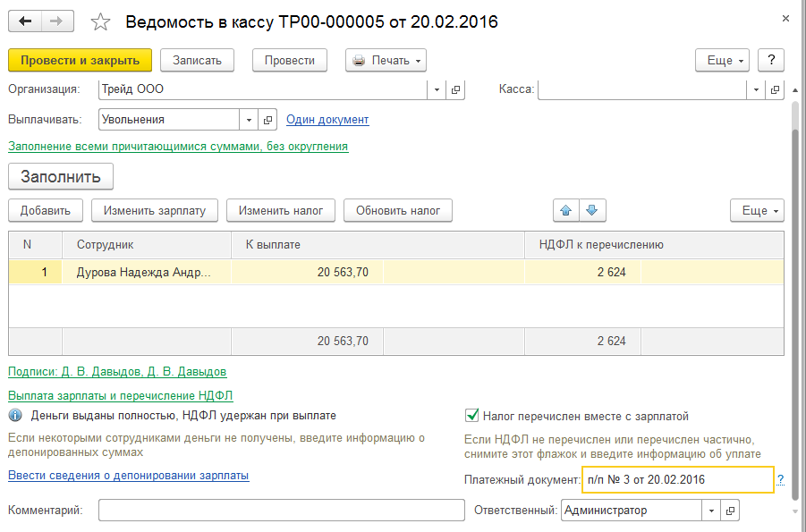Expand the Выплачивать dropdown list

point(248,120)
